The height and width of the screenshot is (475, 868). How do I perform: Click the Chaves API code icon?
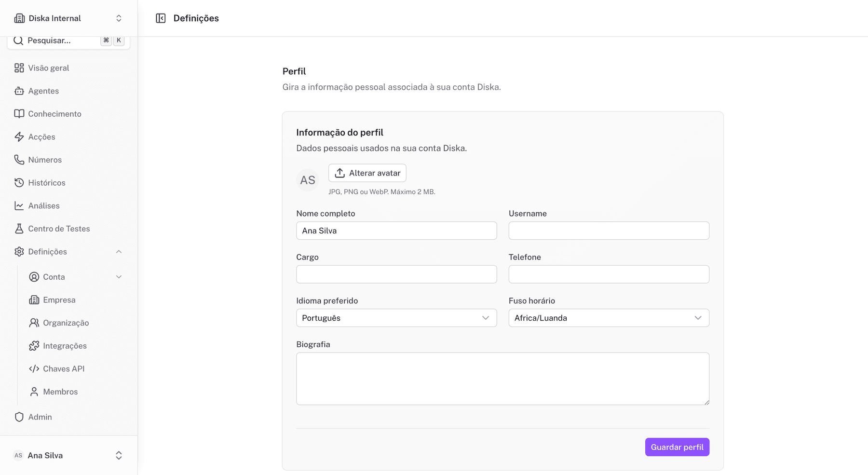[x=34, y=369]
